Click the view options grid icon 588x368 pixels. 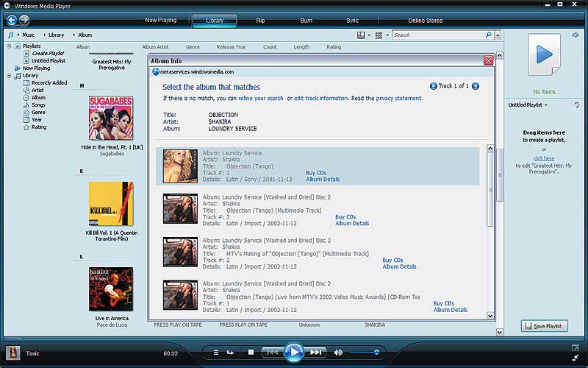click(x=379, y=35)
